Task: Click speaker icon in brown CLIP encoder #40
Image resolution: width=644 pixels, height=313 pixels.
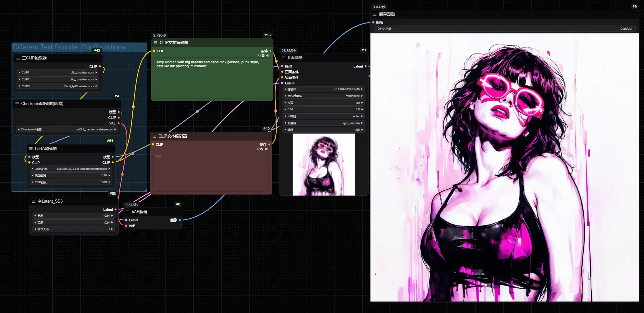Action: (267, 149)
